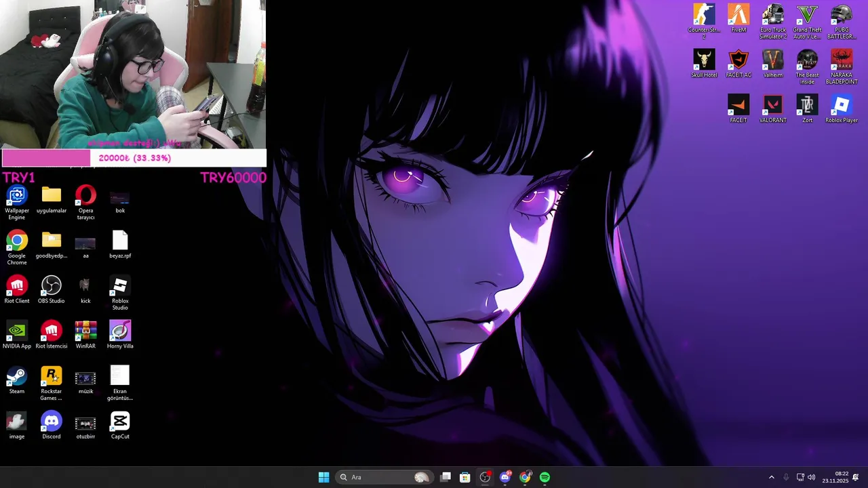The image size is (868, 488).
Task: Open PUBG BATTLEGROUNDS shortcut
Action: tap(842, 22)
